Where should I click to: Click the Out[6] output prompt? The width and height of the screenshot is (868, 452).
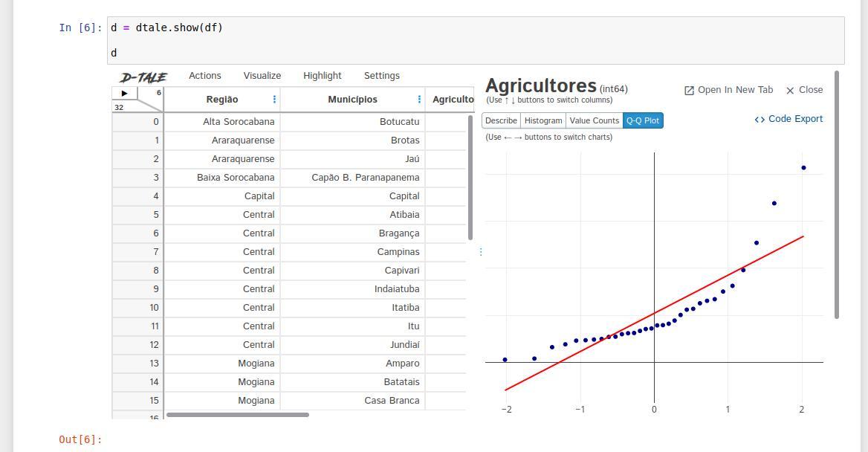point(80,439)
